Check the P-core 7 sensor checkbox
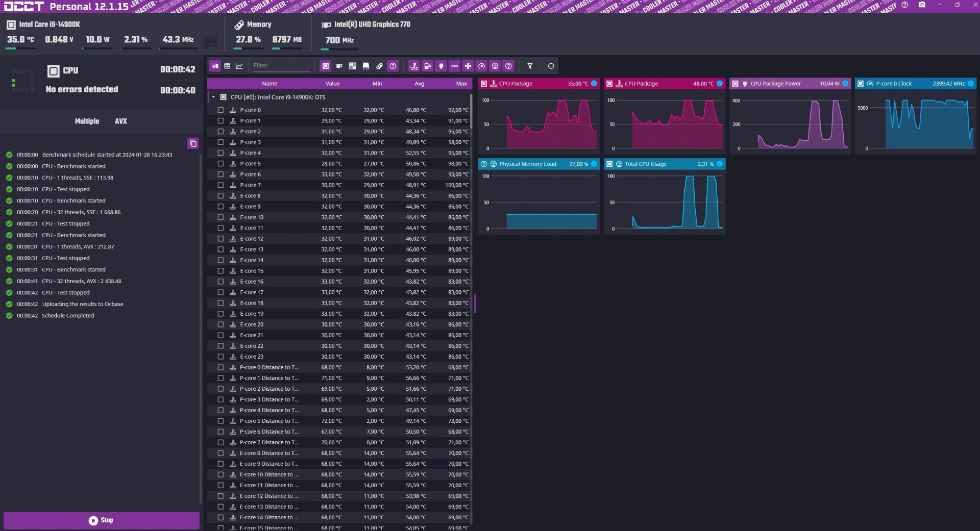This screenshot has width=980, height=531. click(x=220, y=185)
